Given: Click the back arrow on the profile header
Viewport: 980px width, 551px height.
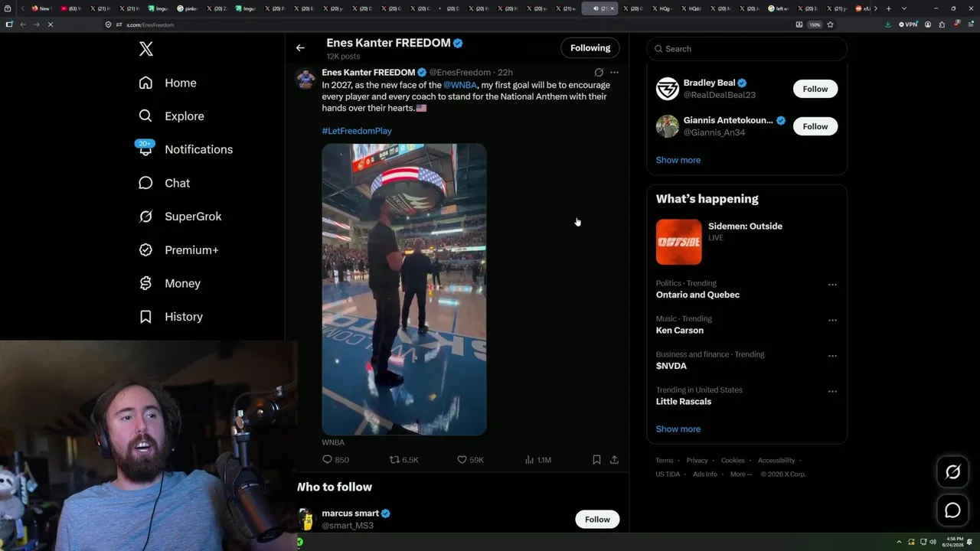Looking at the screenshot, I should [x=300, y=47].
